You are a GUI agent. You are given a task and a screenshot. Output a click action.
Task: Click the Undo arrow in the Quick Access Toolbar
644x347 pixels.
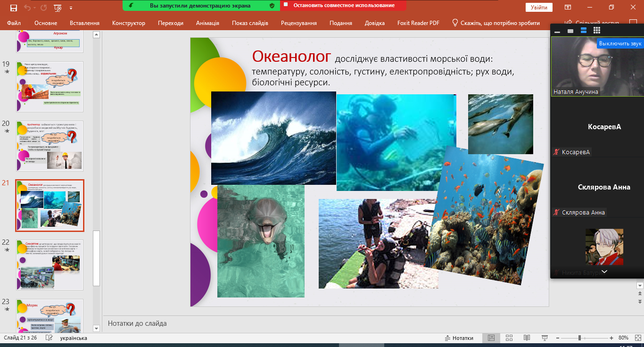coord(28,8)
